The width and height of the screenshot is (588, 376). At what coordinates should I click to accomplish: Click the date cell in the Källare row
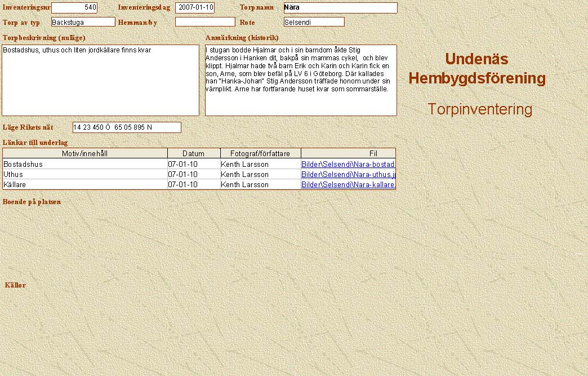pyautogui.click(x=194, y=185)
